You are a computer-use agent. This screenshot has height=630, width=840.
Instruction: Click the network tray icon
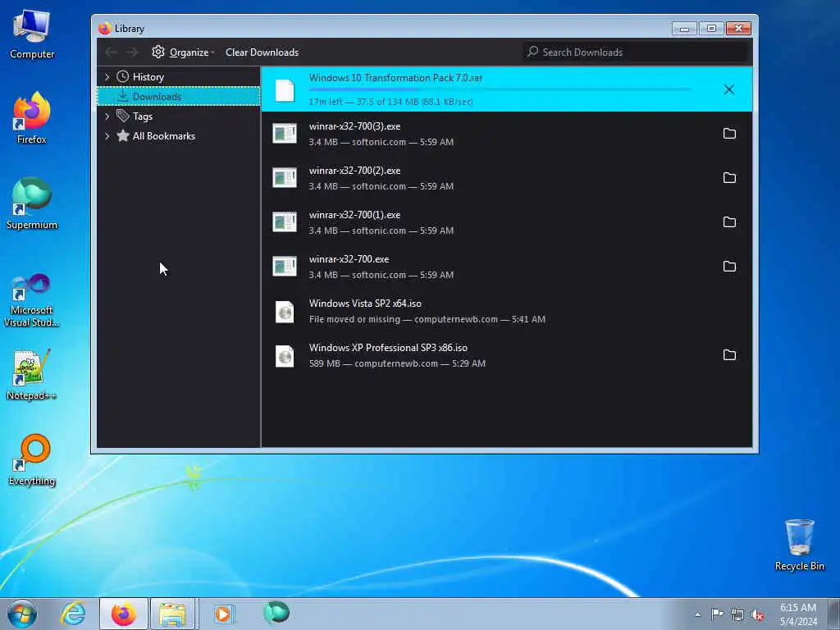click(x=737, y=615)
